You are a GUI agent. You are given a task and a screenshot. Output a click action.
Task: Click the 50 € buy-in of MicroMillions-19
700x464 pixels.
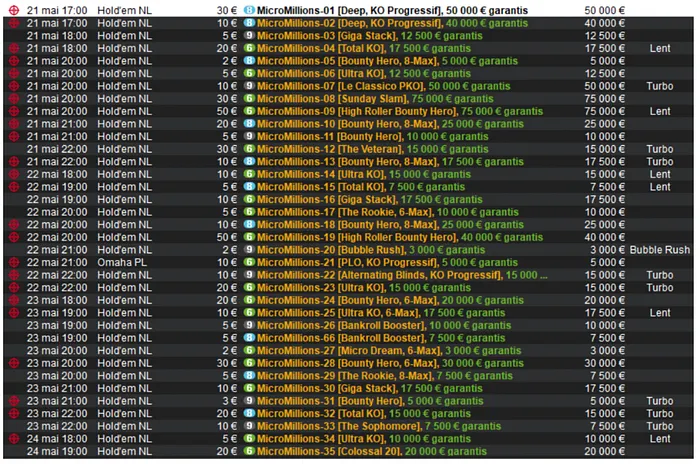227,237
